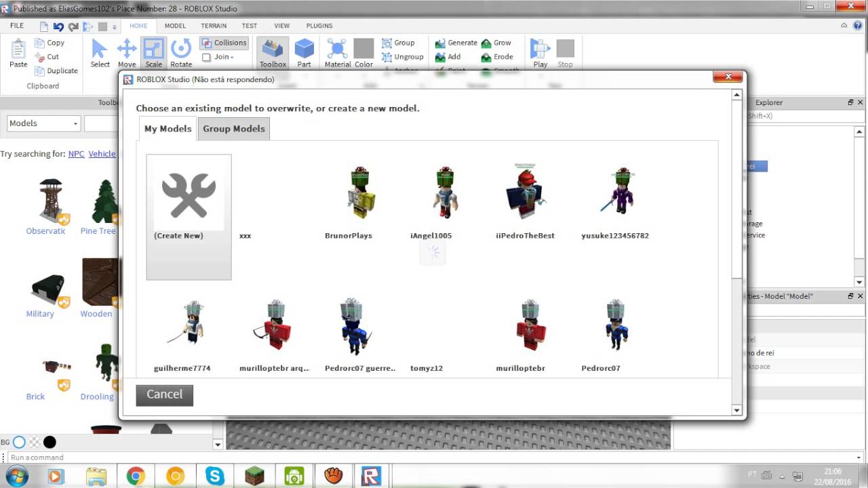Click ROBLOX Studio taskbar icon

click(x=372, y=476)
